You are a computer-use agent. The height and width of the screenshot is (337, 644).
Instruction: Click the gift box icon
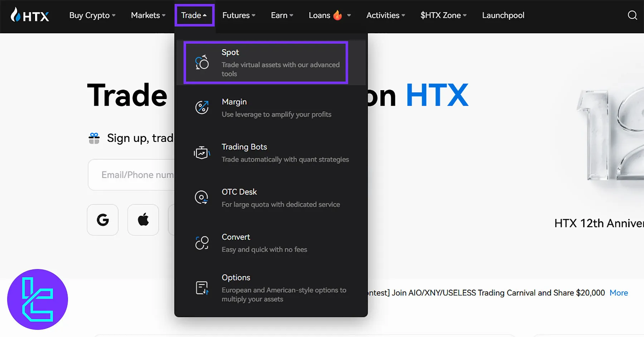[x=94, y=138]
